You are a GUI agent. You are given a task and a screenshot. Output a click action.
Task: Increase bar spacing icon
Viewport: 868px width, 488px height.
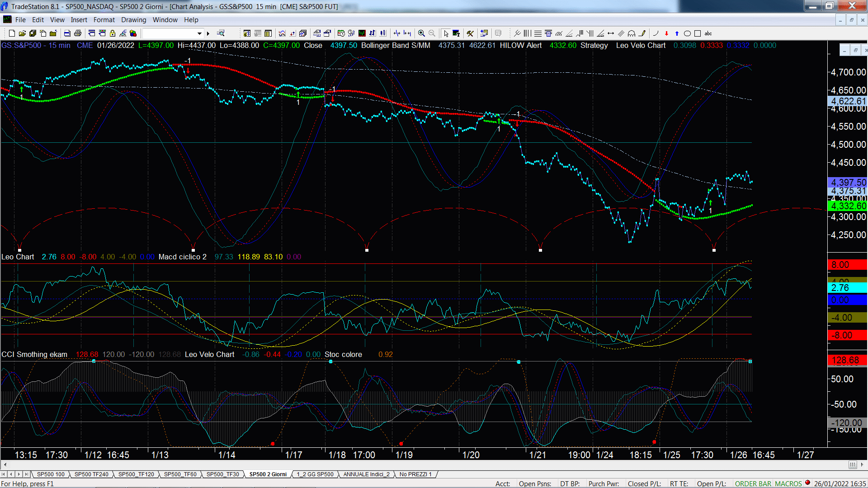click(x=407, y=33)
